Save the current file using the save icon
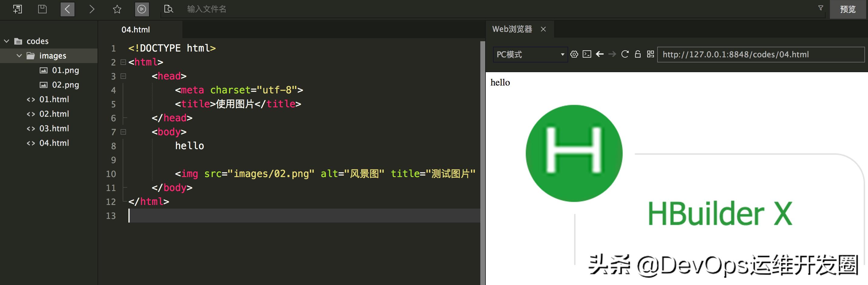 pyautogui.click(x=42, y=9)
